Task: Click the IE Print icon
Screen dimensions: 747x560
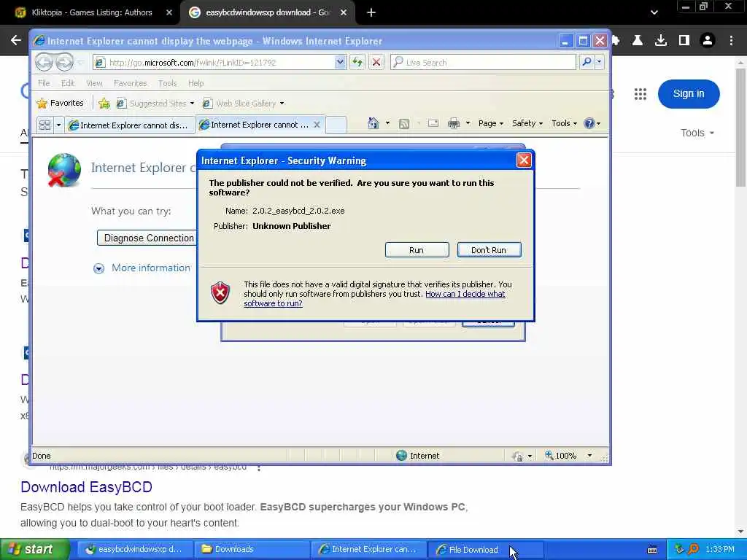Action: [x=454, y=124]
